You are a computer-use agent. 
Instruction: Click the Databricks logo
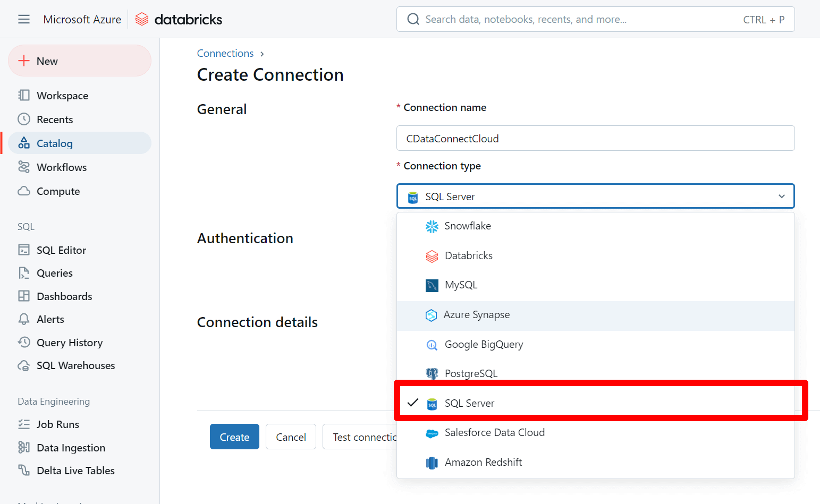[x=179, y=19]
